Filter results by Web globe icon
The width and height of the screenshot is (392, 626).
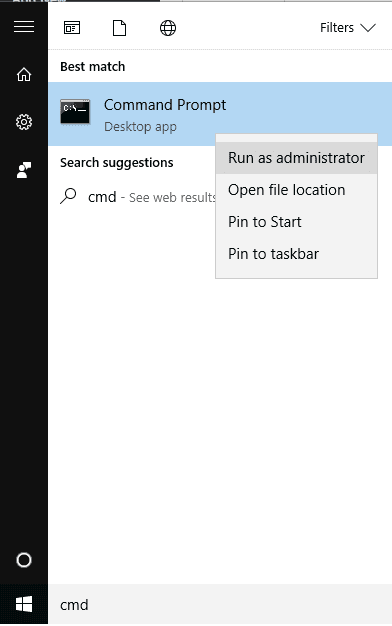tap(168, 28)
